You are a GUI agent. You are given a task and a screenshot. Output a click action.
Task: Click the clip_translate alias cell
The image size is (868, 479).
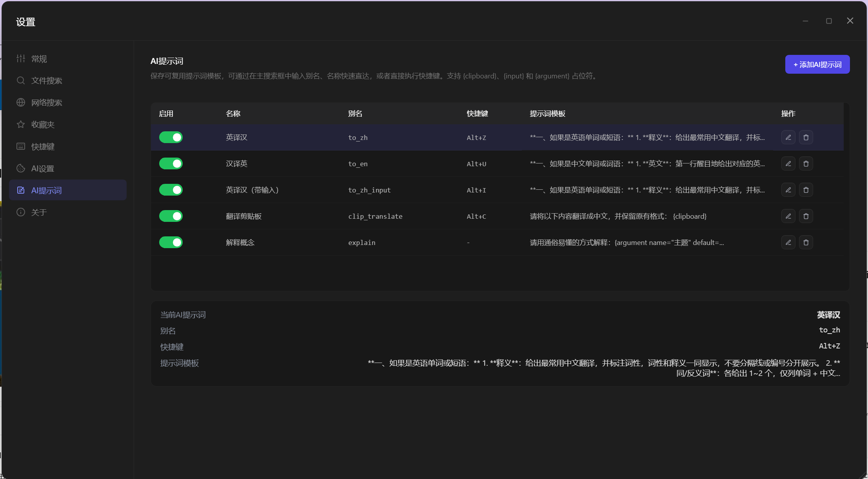pos(375,216)
